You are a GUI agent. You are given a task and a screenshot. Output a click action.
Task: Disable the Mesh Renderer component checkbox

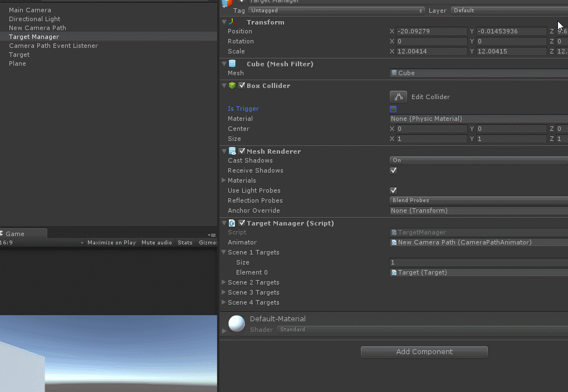[x=242, y=151]
